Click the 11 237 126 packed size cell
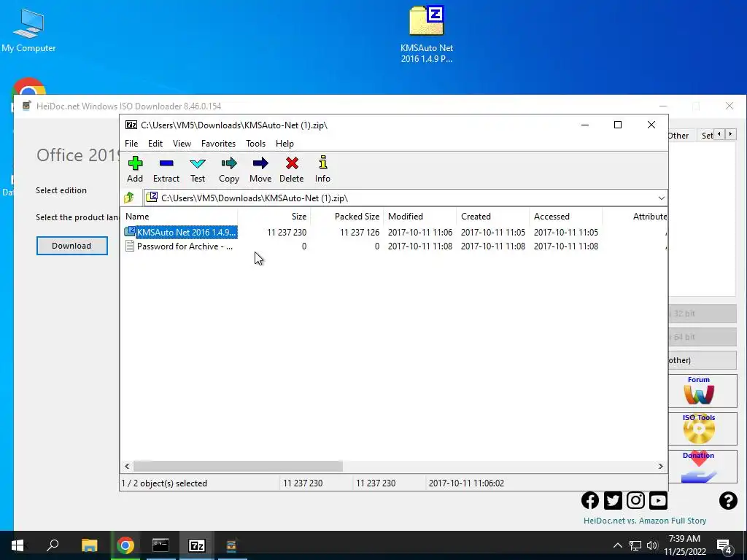 click(360, 233)
